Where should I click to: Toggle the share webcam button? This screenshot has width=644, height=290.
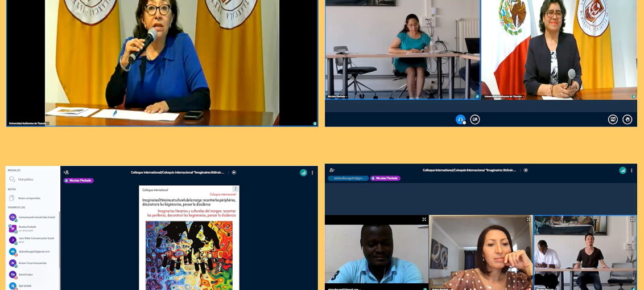click(474, 119)
